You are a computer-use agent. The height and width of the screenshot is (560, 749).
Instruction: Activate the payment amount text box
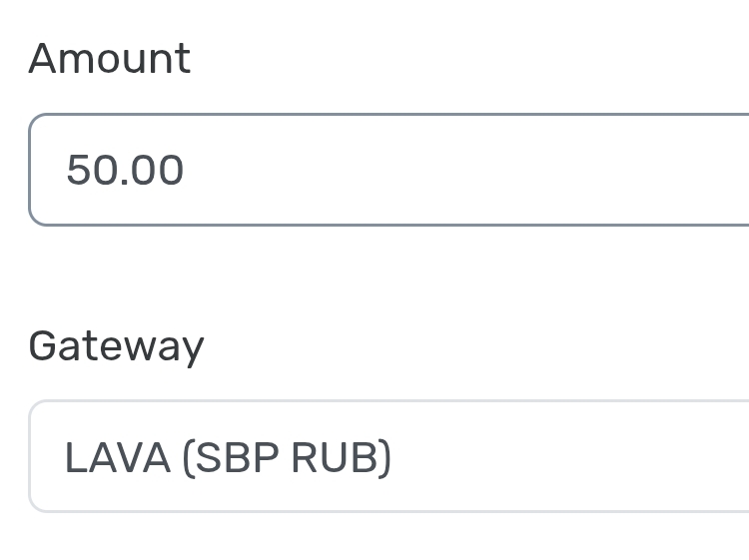coord(389,170)
